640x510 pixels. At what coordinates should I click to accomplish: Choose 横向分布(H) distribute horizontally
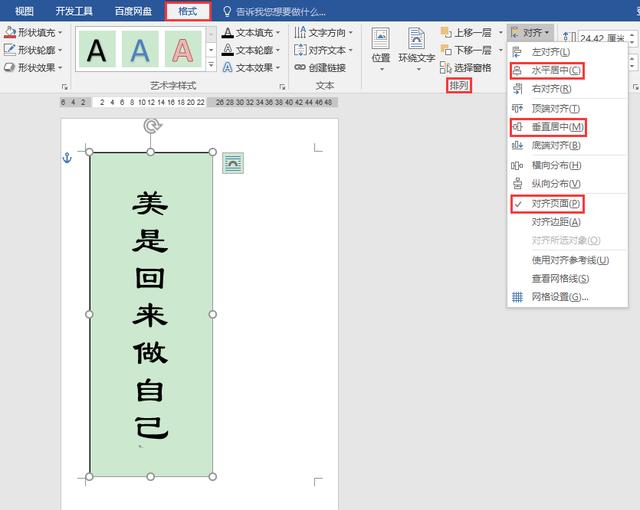(567, 165)
